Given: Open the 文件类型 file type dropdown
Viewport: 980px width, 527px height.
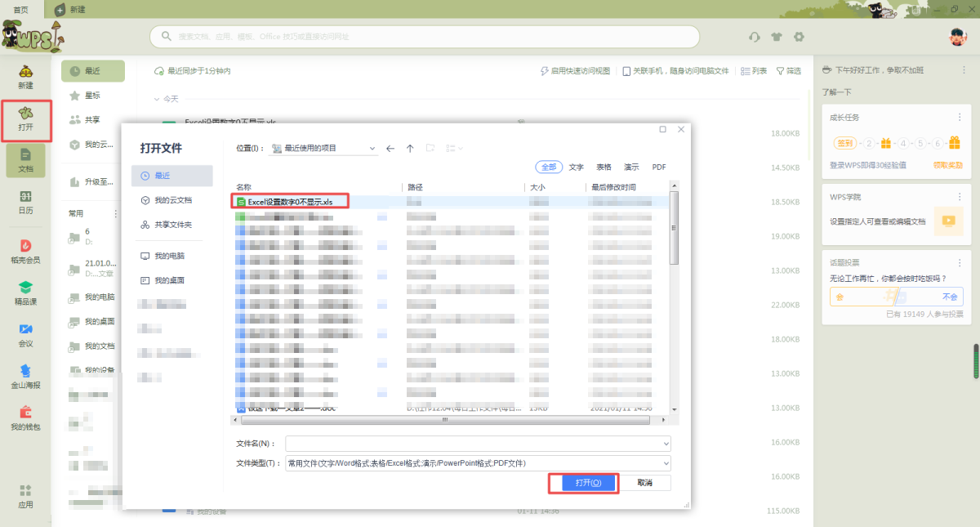Looking at the screenshot, I should (x=666, y=463).
